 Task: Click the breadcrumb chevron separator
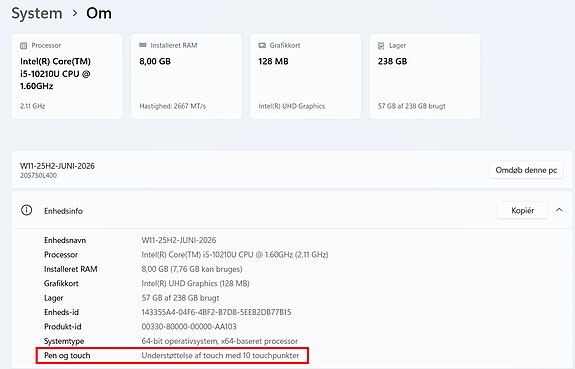(75, 14)
